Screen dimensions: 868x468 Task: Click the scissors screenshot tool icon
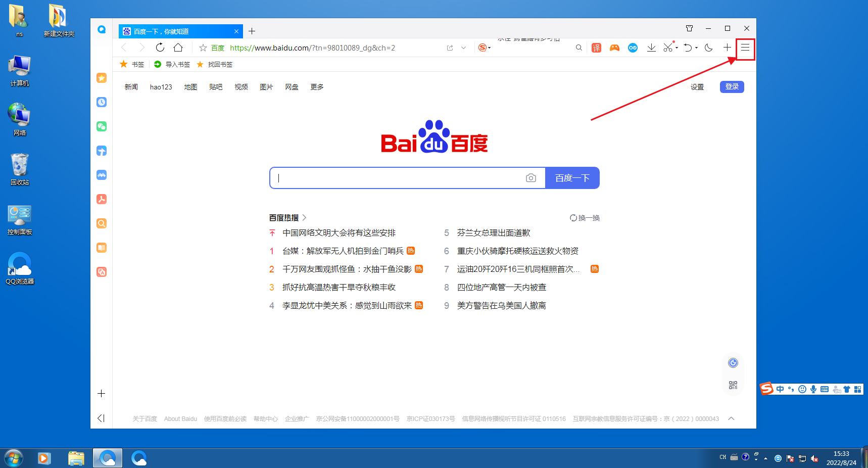point(668,48)
